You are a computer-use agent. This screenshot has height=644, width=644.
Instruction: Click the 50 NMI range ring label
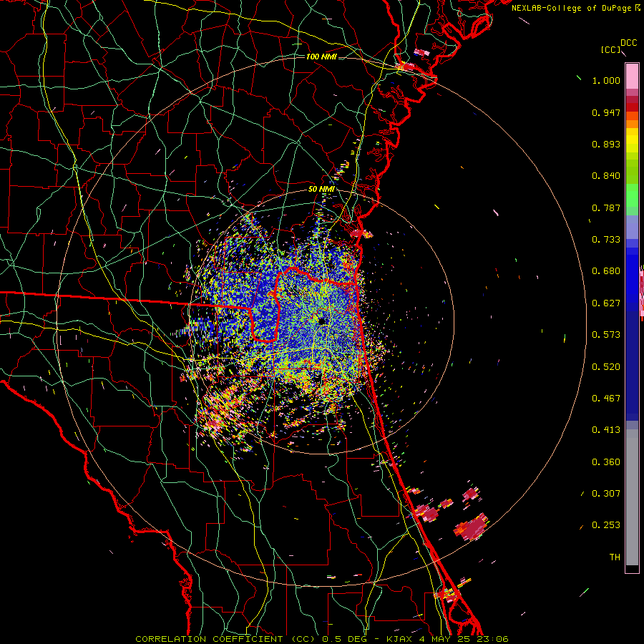coord(321,189)
